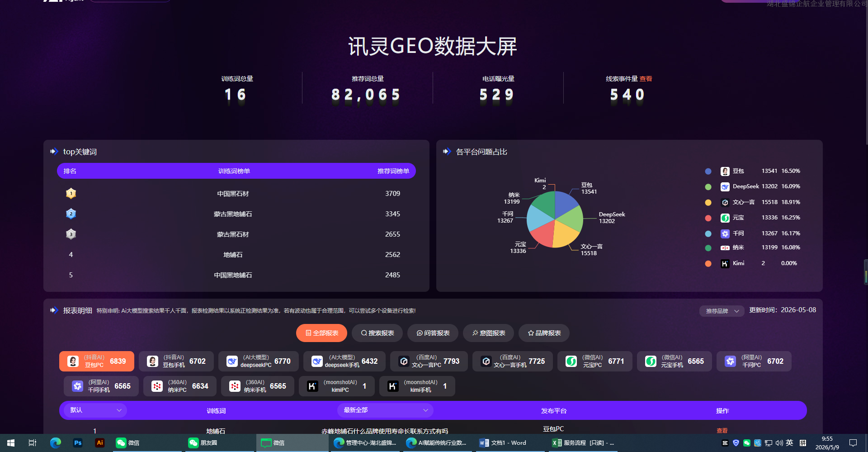
Task: Click the yellow 文心一言 pie slice
Action: [x=565, y=235]
